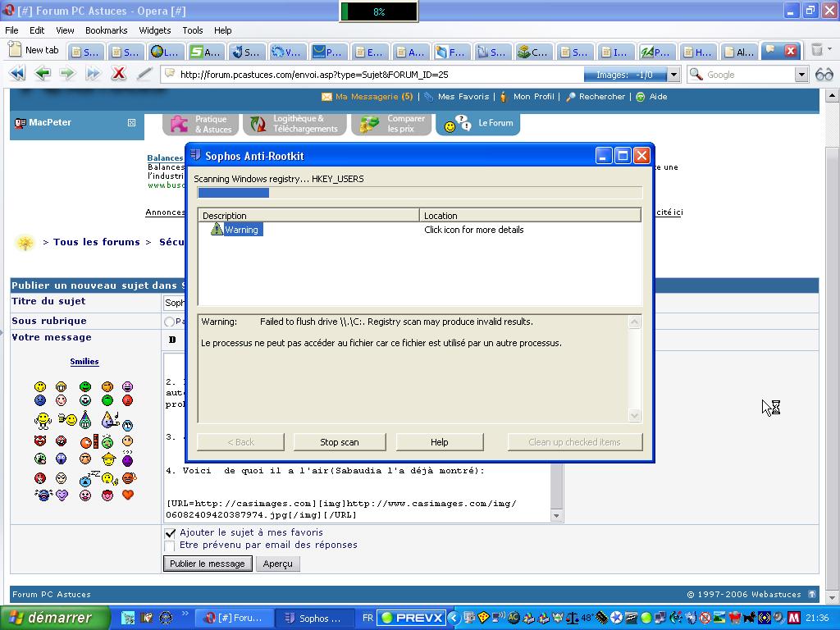Open the Bookmarks menu
Image resolution: width=840 pixels, height=630 pixels.
coord(106,30)
